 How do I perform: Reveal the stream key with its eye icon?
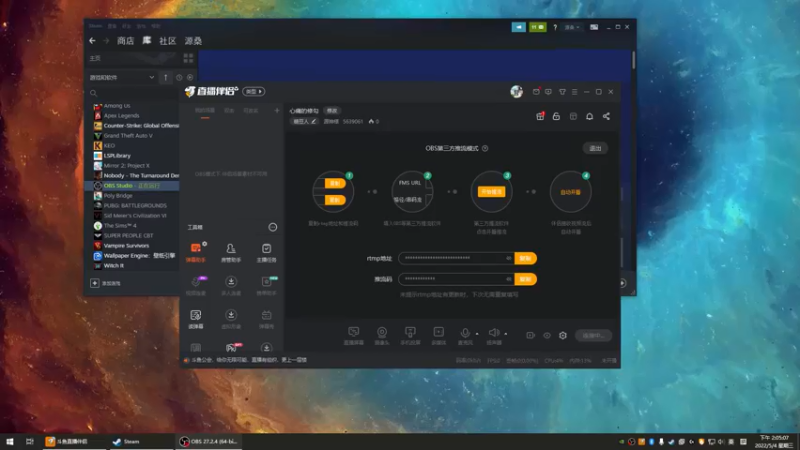click(x=509, y=279)
